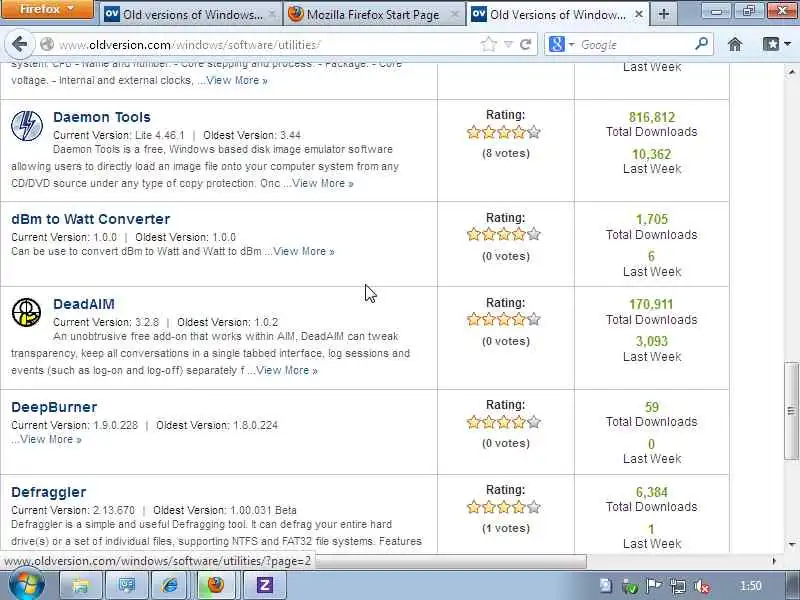The image size is (800, 600).
Task: Click View More for Daemon Tools
Action: [322, 183]
